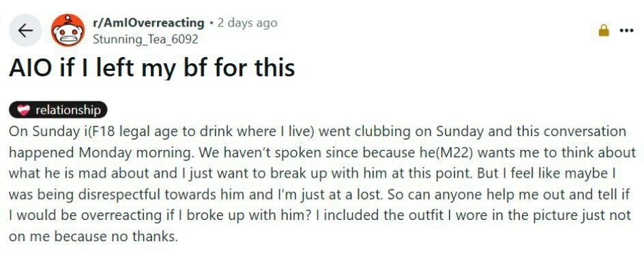Go back using the left arrow button
Image resolution: width=644 pixels, height=254 pixels.
click(25, 31)
